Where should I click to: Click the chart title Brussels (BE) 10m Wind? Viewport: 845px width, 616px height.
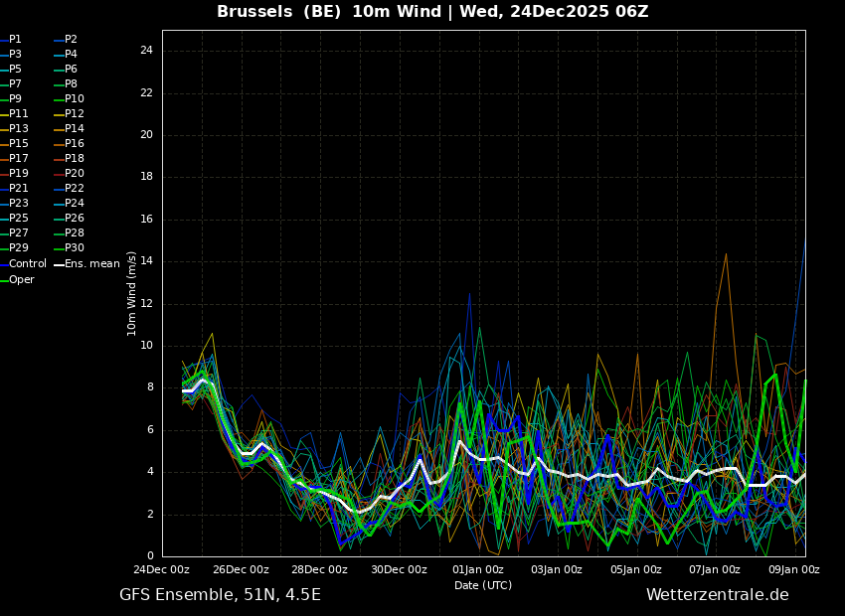(329, 11)
